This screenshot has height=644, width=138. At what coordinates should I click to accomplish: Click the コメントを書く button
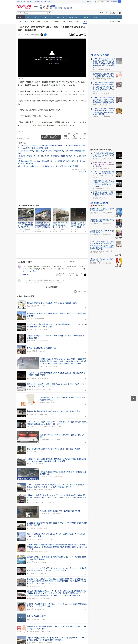tap(69, 262)
